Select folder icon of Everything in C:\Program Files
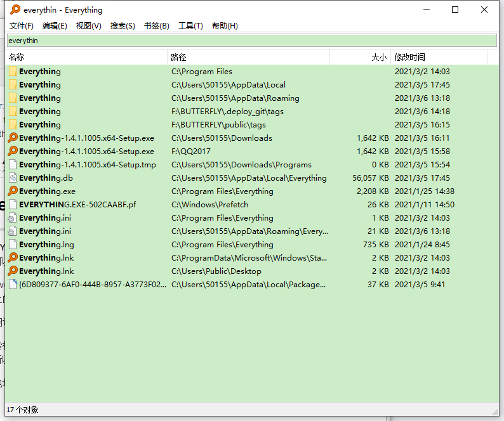 [13, 71]
